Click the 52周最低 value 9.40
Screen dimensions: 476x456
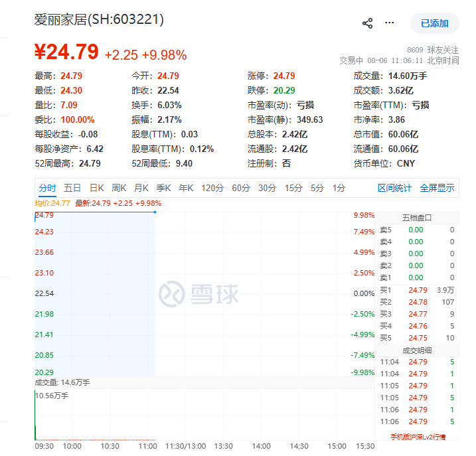pos(184,164)
